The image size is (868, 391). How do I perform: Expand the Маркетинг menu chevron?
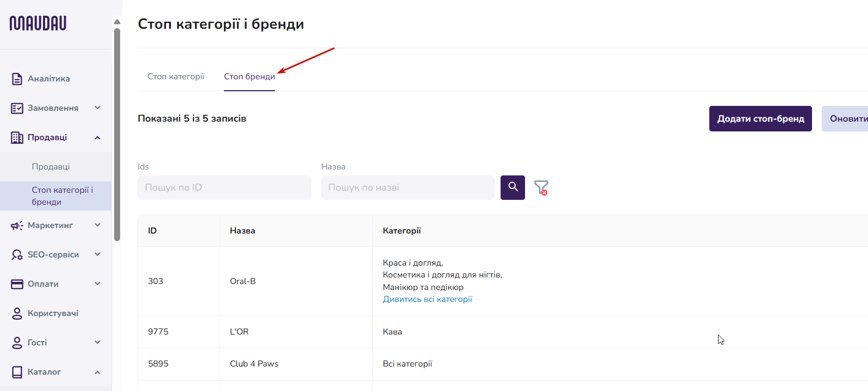pos(97,225)
